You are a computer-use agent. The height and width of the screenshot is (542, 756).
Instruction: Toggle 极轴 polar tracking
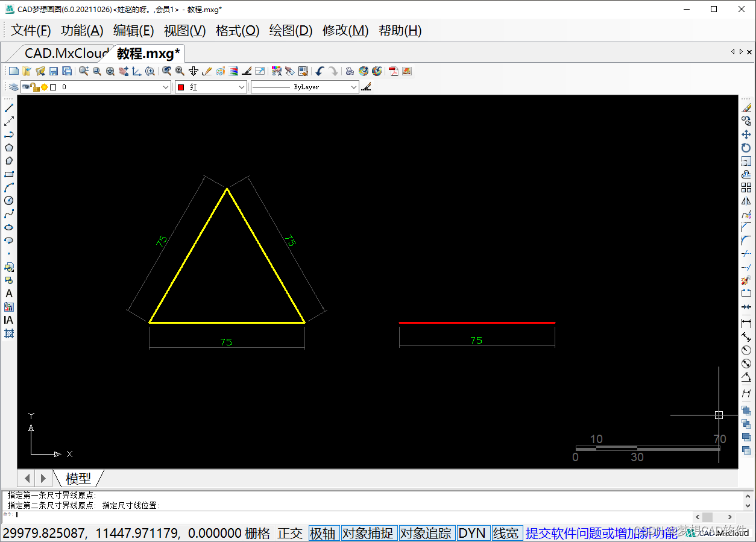point(323,533)
